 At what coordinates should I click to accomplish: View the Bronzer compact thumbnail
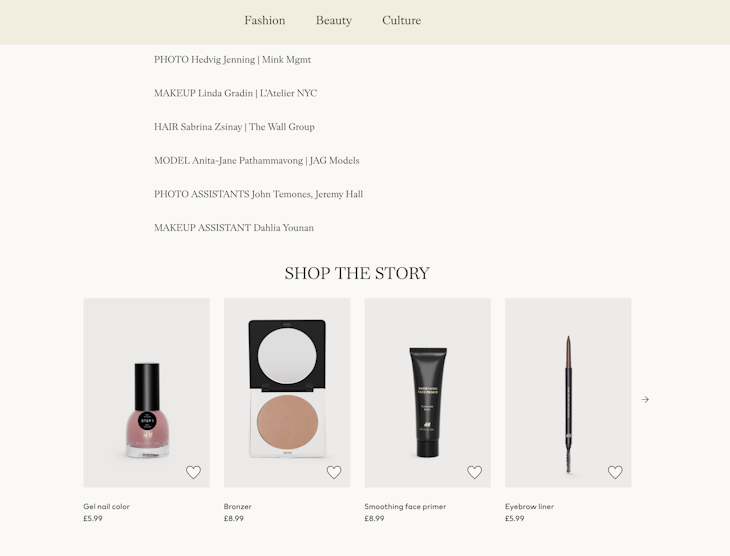point(287,393)
